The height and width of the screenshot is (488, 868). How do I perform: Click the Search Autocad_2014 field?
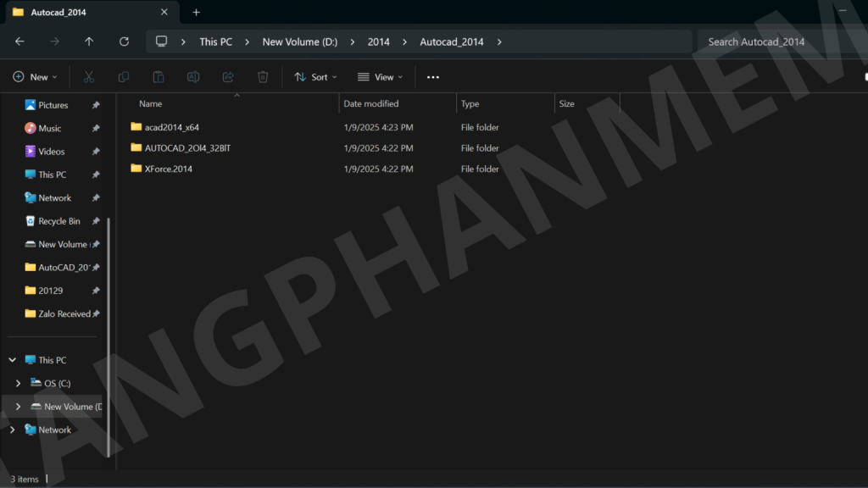tap(776, 42)
